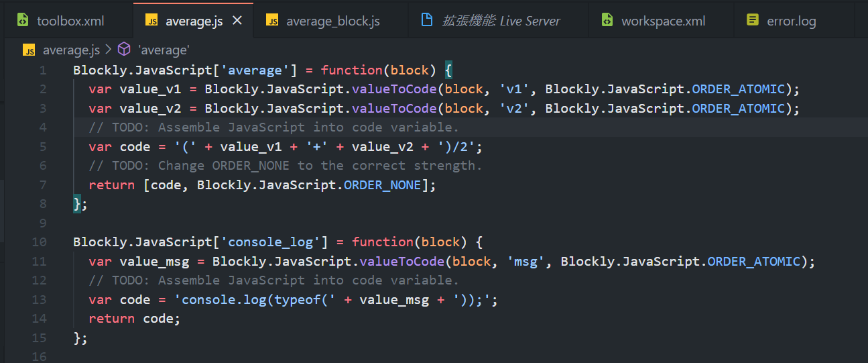Image resolution: width=868 pixels, height=363 pixels.
Task: Click the Live Server tab file icon
Action: [426, 20]
